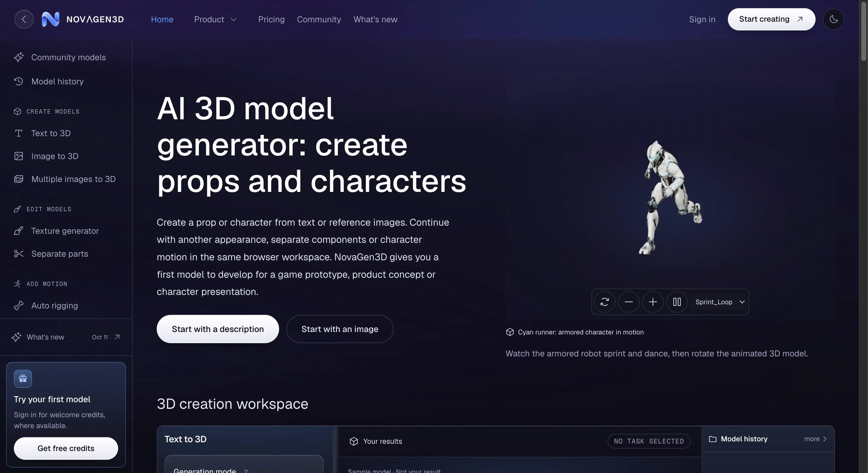
Task: Click Get free credits button
Action: (66, 448)
